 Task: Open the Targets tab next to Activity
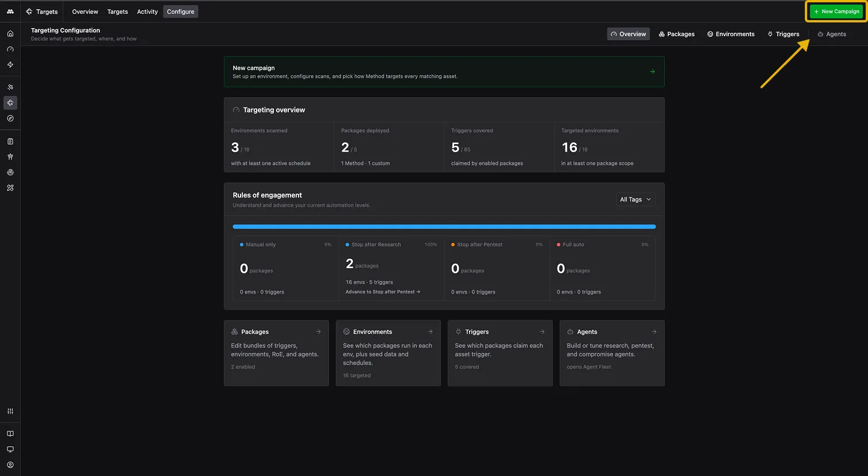118,11
